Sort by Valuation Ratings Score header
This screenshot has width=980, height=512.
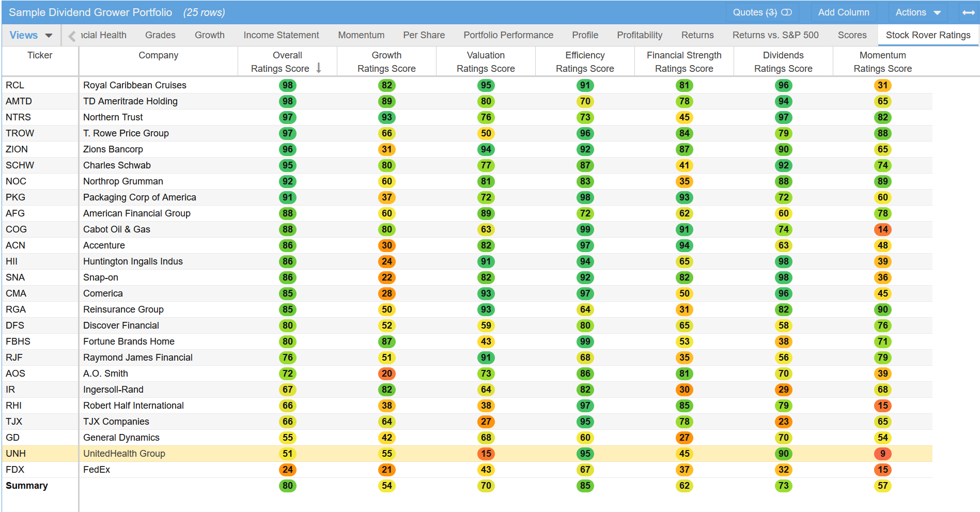(486, 62)
